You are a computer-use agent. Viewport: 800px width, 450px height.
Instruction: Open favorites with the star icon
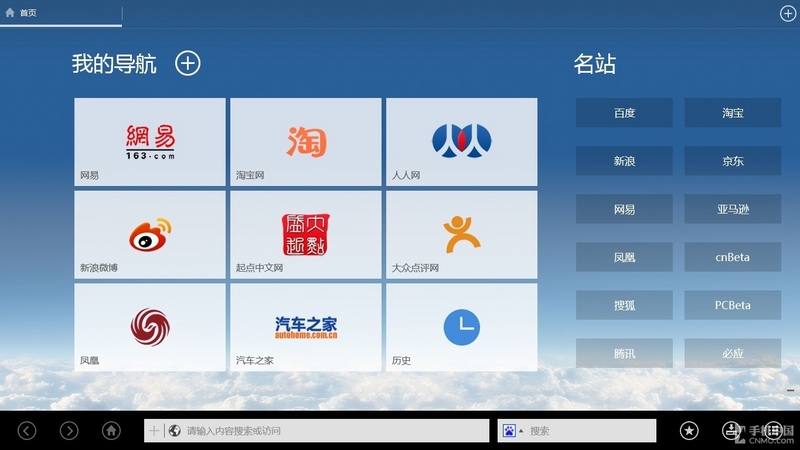coord(689,431)
